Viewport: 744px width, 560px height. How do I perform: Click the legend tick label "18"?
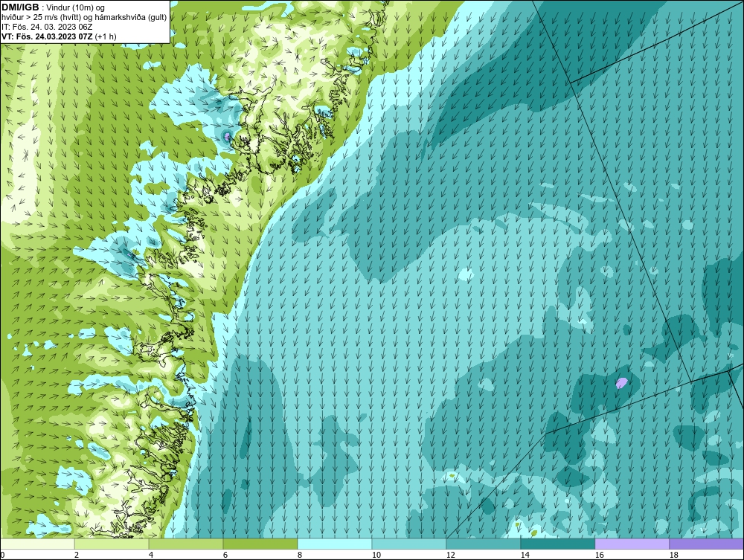[673, 555]
